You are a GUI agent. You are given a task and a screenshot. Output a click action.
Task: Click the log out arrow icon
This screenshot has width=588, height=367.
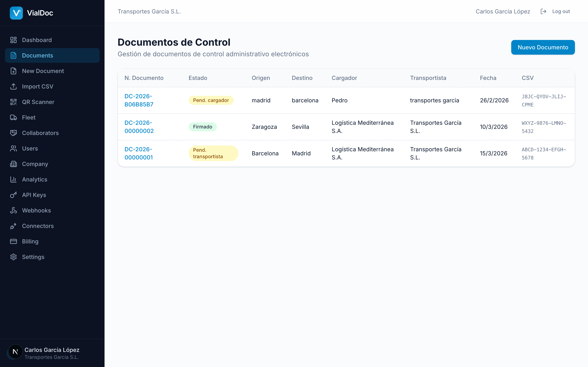[543, 11]
